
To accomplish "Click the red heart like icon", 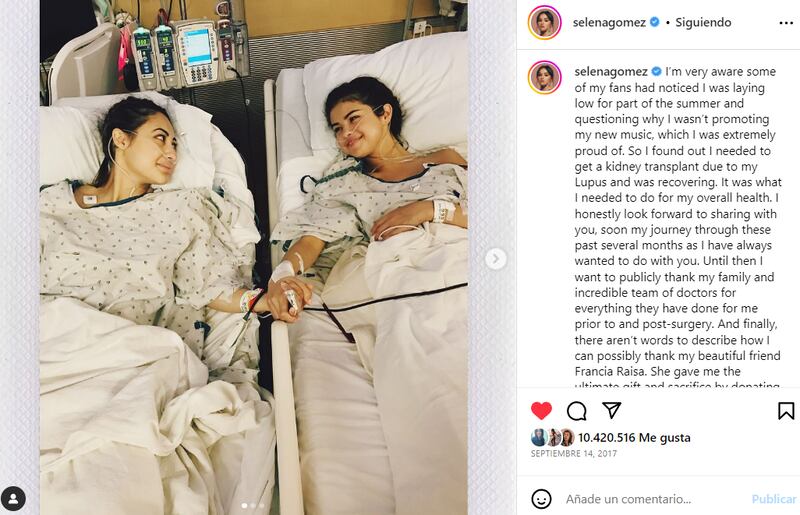I will (541, 410).
